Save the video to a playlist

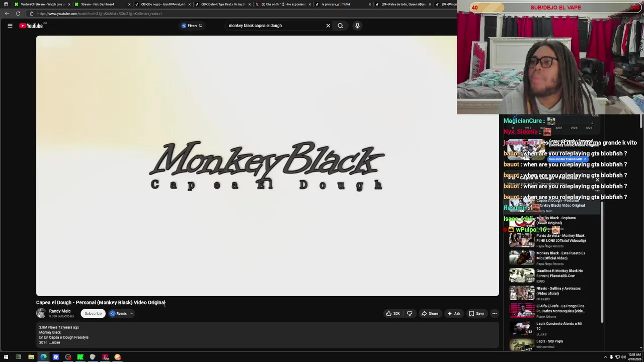[x=476, y=313]
